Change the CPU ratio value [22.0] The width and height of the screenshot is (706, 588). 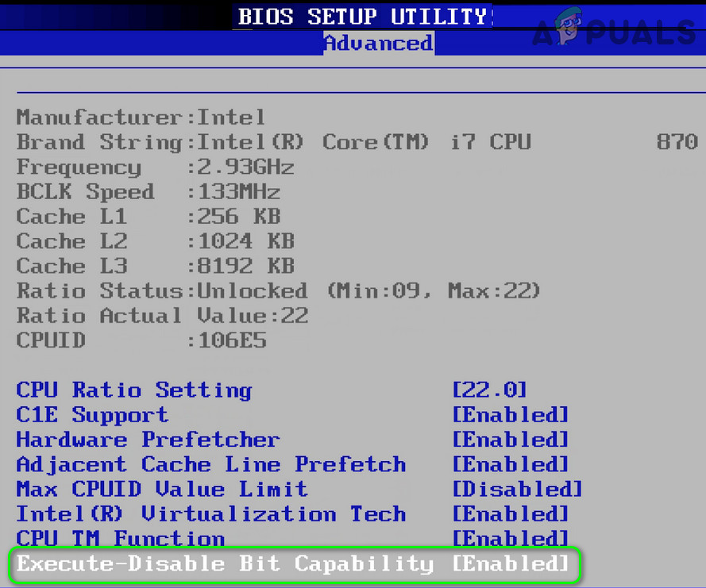pos(489,390)
